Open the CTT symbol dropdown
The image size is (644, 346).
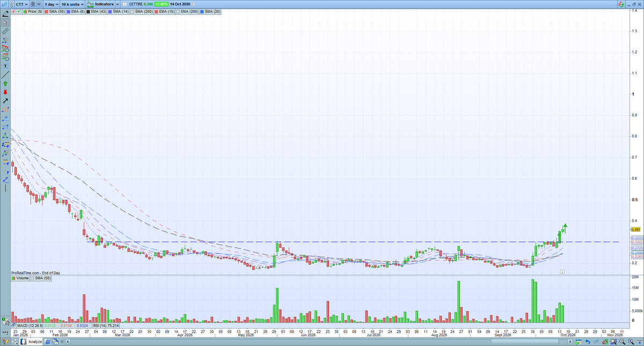point(21,4)
